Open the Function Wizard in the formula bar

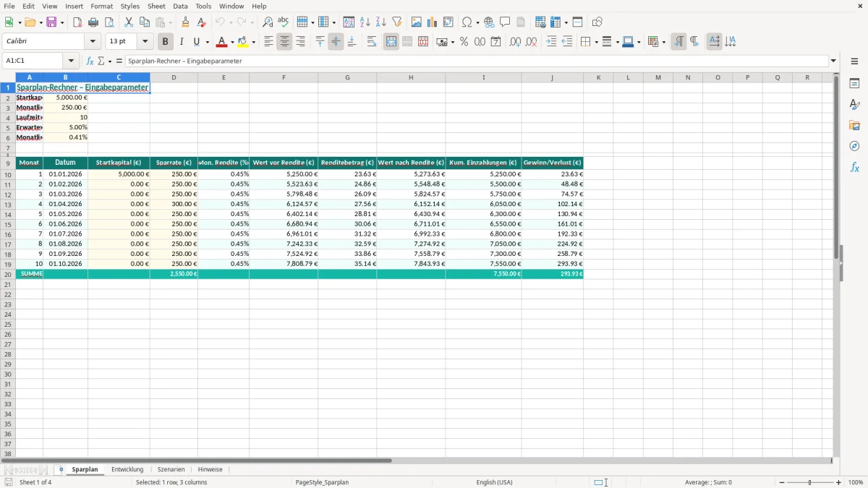tap(90, 61)
